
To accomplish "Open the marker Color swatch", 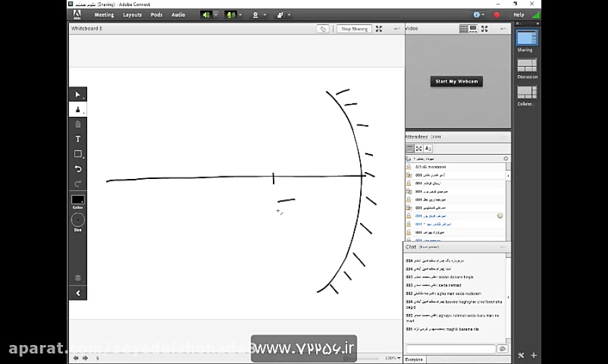I will [78, 200].
